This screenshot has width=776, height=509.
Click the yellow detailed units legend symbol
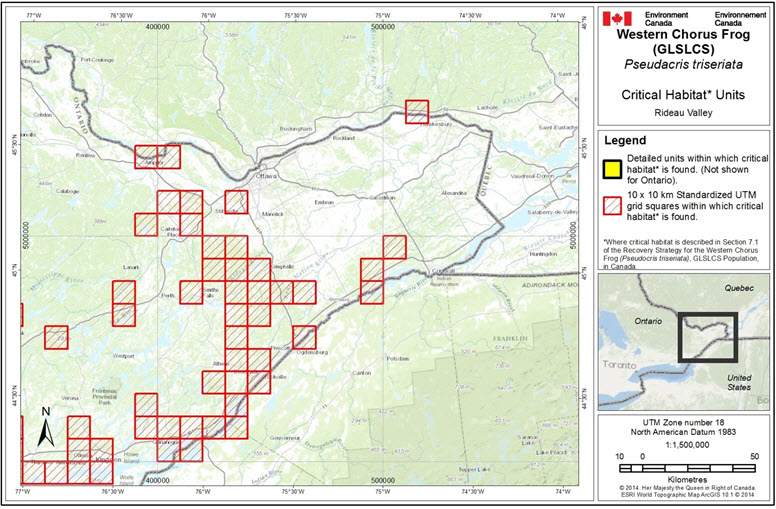coord(611,167)
